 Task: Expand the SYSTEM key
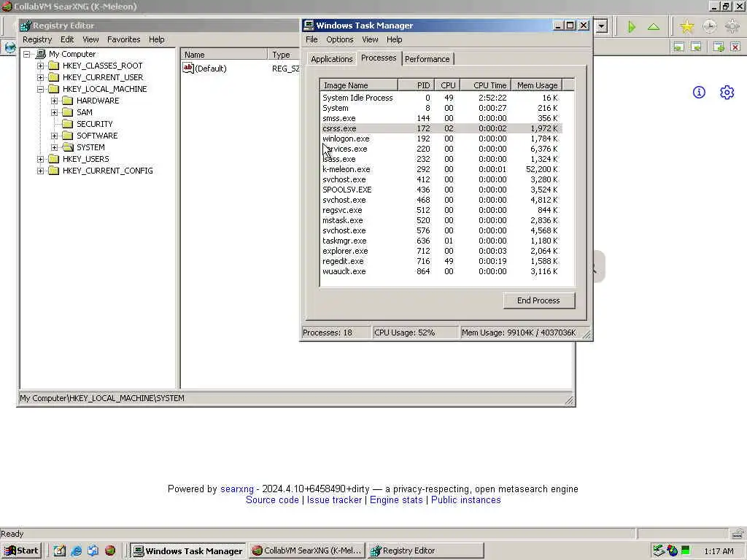coord(54,147)
